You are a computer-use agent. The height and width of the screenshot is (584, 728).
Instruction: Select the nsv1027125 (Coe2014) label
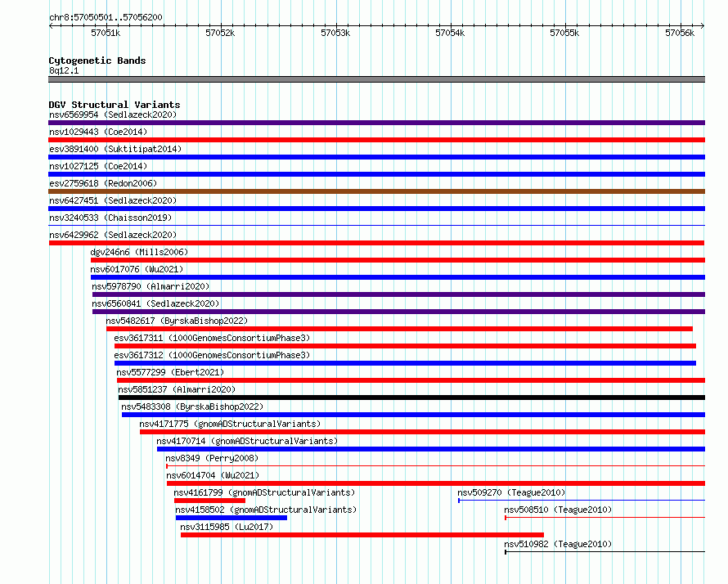click(x=98, y=166)
